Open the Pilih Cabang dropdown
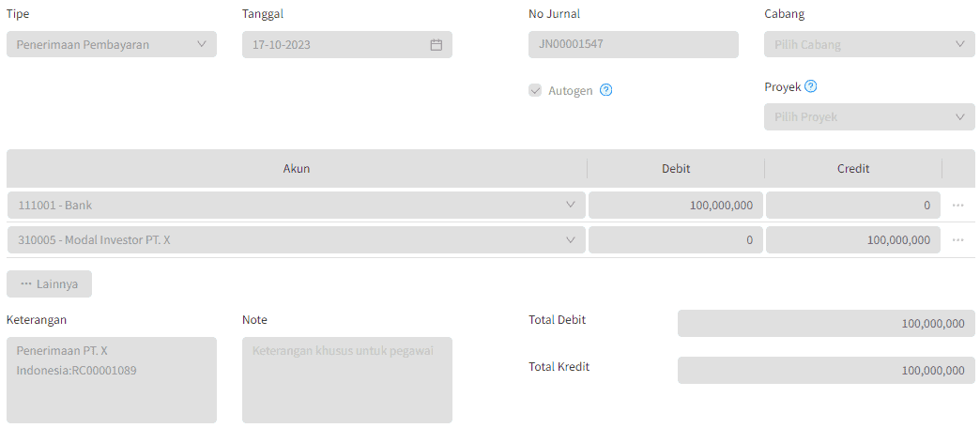Screen dimensions: 980x428 (869, 44)
